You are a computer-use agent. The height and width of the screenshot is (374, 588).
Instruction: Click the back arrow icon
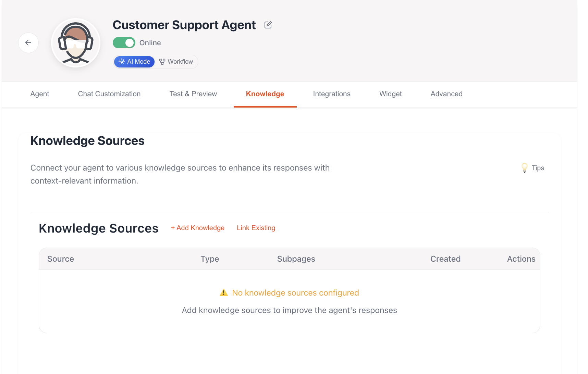coord(28,42)
